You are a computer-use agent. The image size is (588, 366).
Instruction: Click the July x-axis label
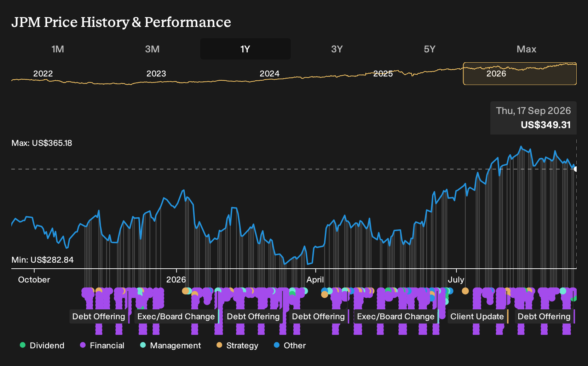(x=456, y=280)
